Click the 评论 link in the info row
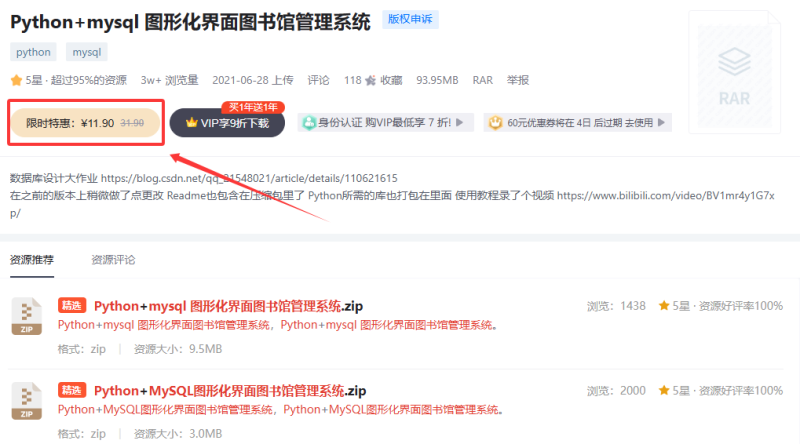 318,80
